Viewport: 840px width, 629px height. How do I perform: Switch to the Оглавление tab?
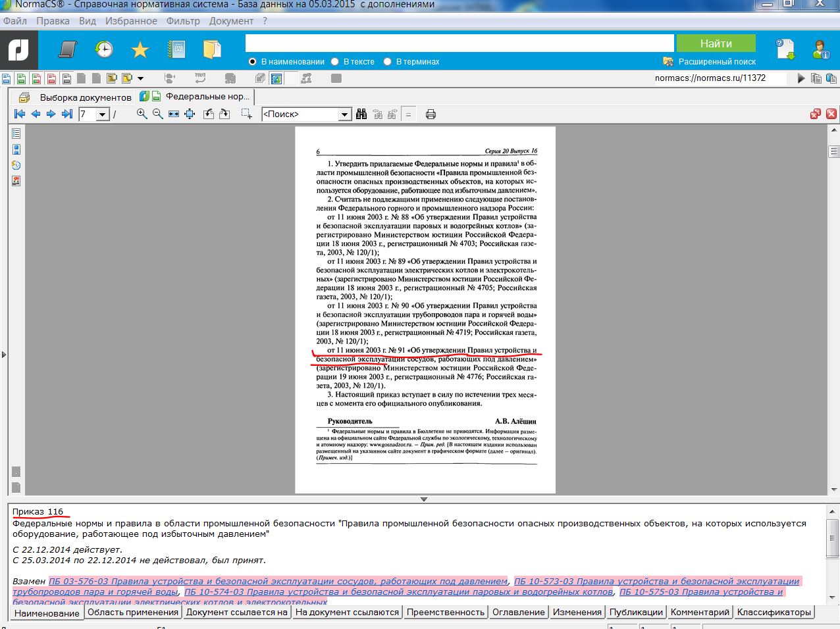[x=519, y=612]
